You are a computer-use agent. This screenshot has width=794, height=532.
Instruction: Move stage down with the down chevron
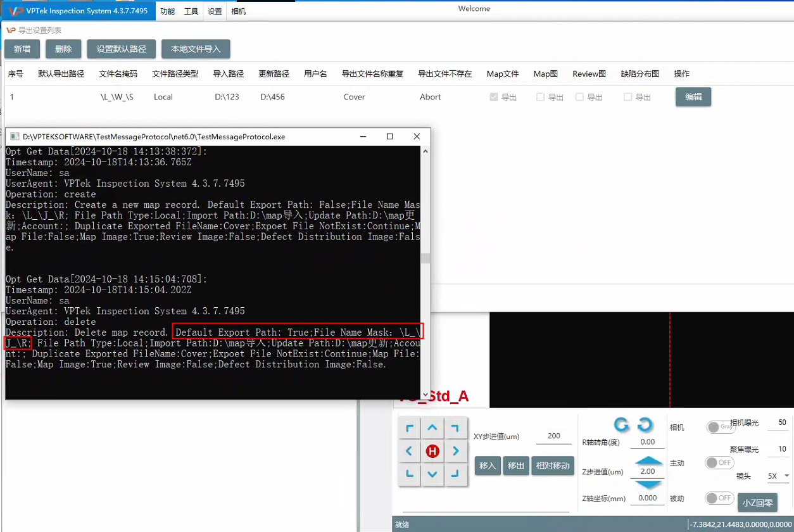tap(432, 474)
